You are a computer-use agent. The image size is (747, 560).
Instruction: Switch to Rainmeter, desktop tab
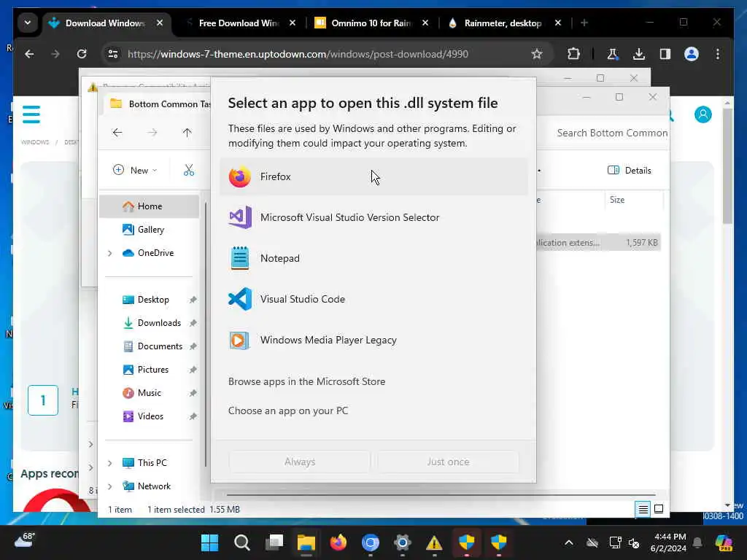pyautogui.click(x=503, y=23)
